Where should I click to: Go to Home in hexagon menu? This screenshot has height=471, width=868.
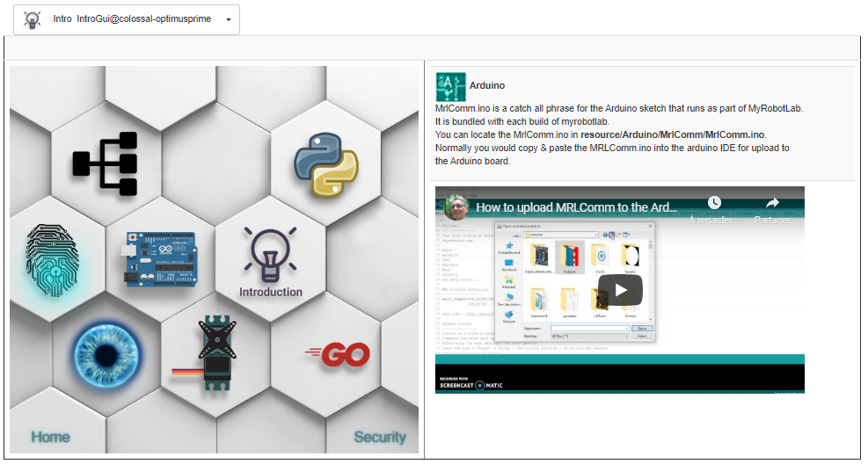coord(50,437)
